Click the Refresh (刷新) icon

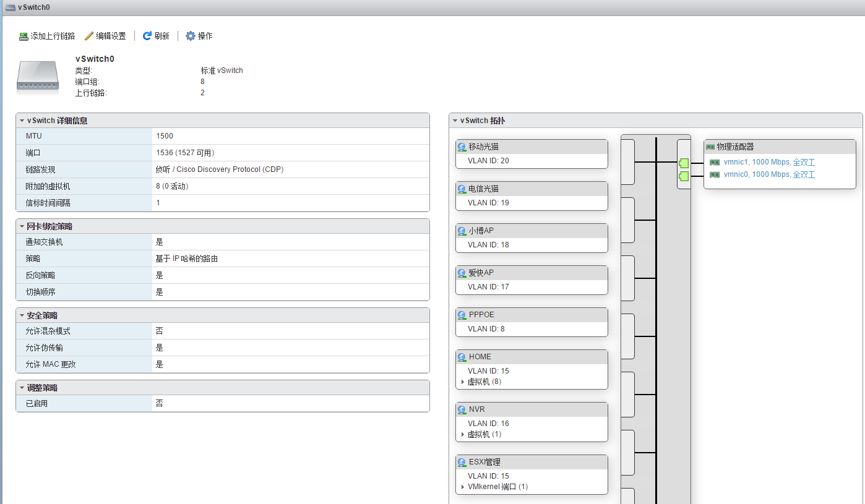pos(147,36)
